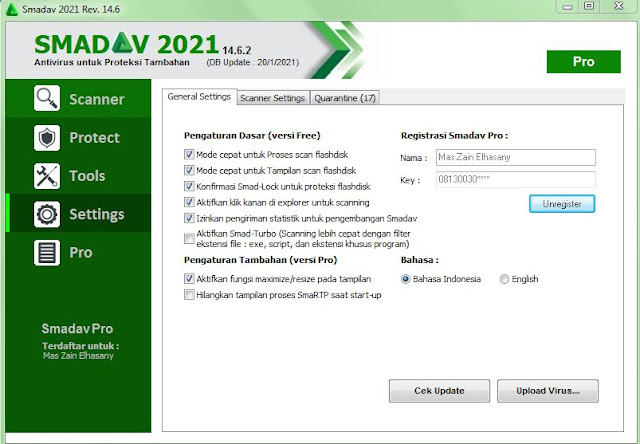640x444 pixels.
Task: Disable Izinkan pengiriman statistik checkbox
Action: [189, 218]
